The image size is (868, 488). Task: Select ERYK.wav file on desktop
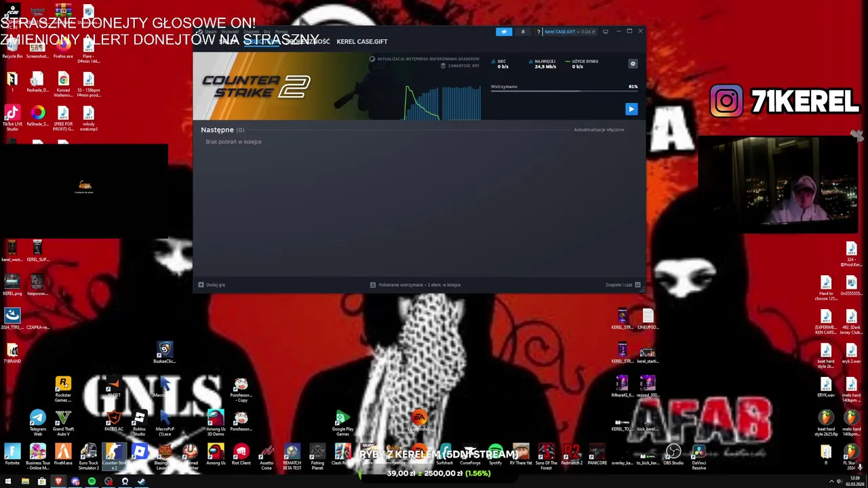[x=826, y=387]
